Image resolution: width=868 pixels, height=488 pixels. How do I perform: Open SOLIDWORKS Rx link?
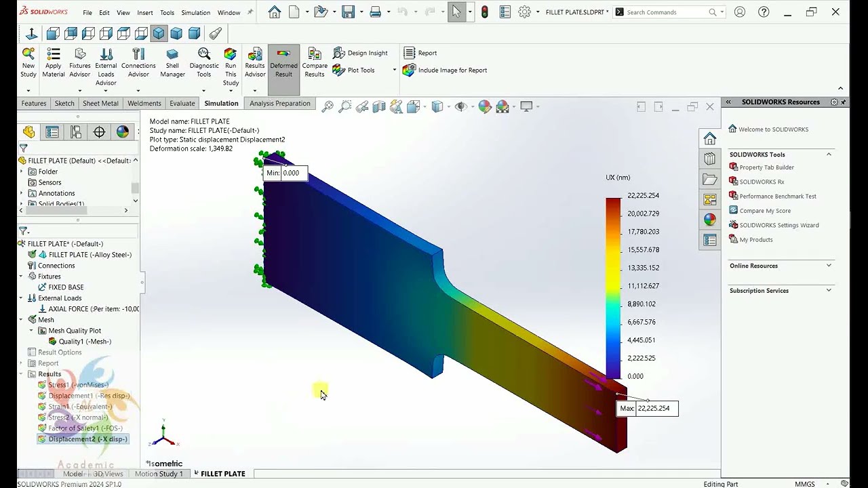pos(762,182)
